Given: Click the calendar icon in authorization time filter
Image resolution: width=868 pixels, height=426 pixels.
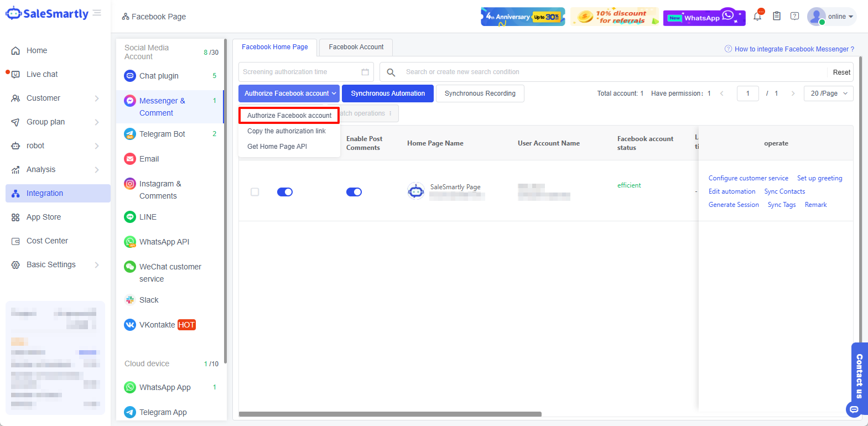Looking at the screenshot, I should click(365, 72).
